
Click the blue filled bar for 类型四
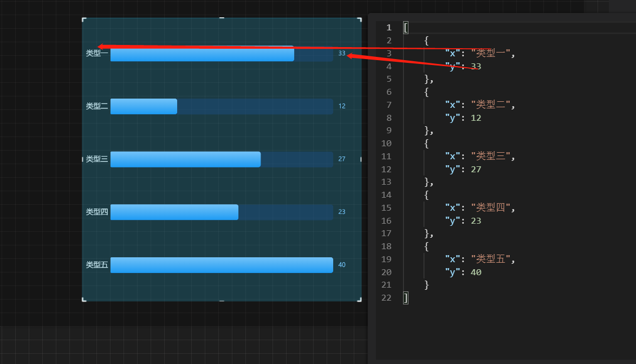[x=174, y=212]
